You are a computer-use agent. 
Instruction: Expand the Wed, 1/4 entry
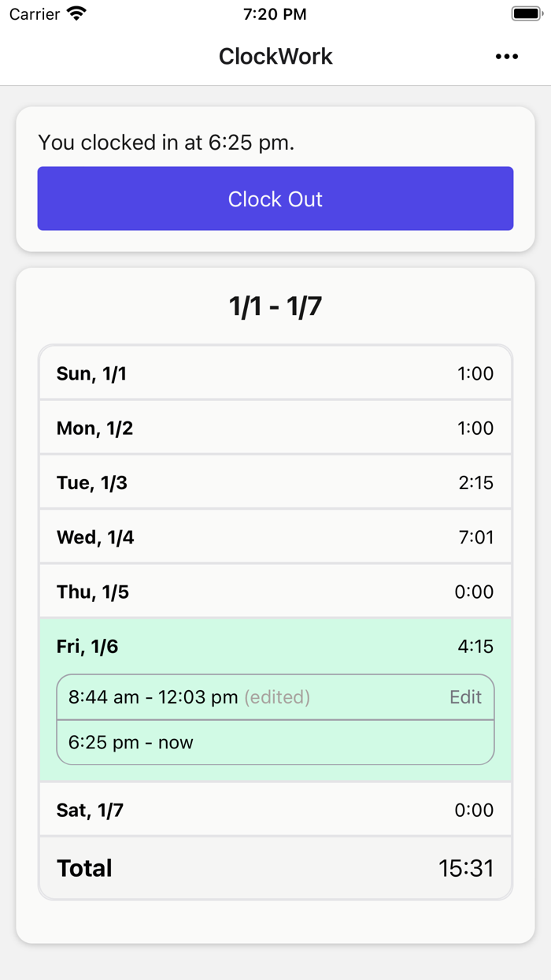point(275,536)
